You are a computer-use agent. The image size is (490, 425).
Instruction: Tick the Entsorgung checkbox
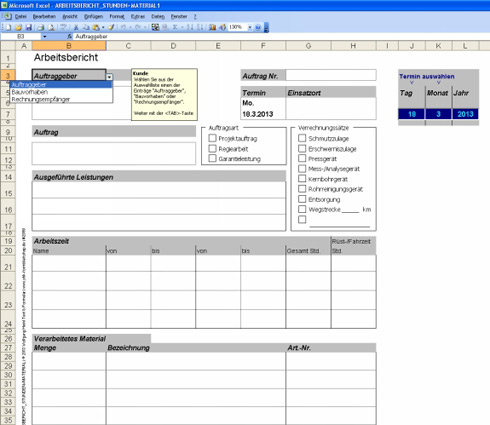[x=302, y=199]
